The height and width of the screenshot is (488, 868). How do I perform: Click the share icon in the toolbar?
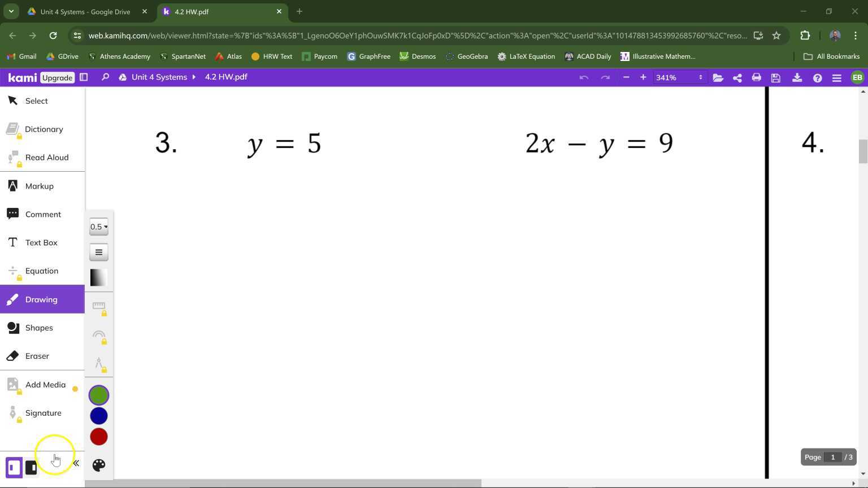[737, 77]
